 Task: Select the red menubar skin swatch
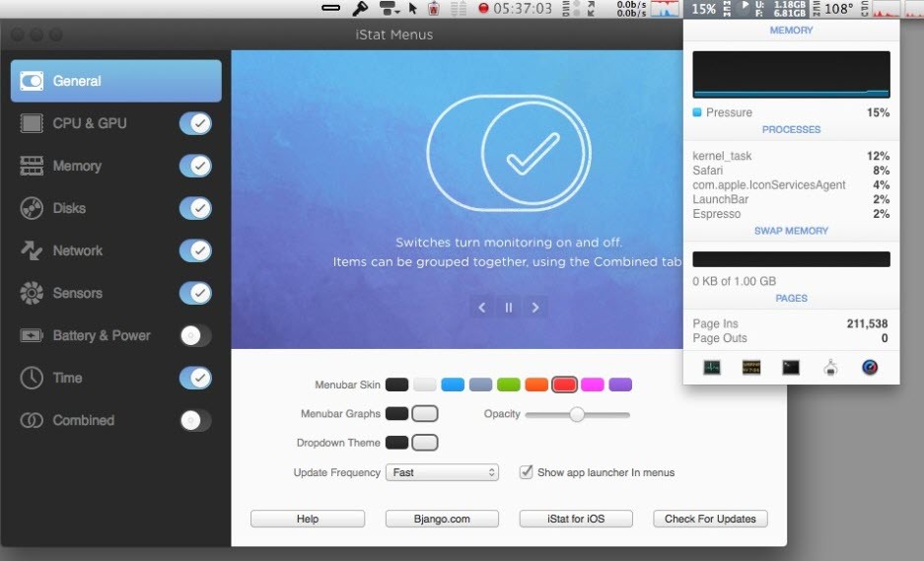(x=564, y=385)
